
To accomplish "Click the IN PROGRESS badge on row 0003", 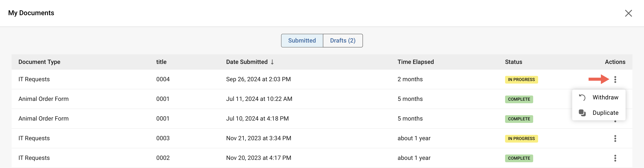I will click(521, 139).
